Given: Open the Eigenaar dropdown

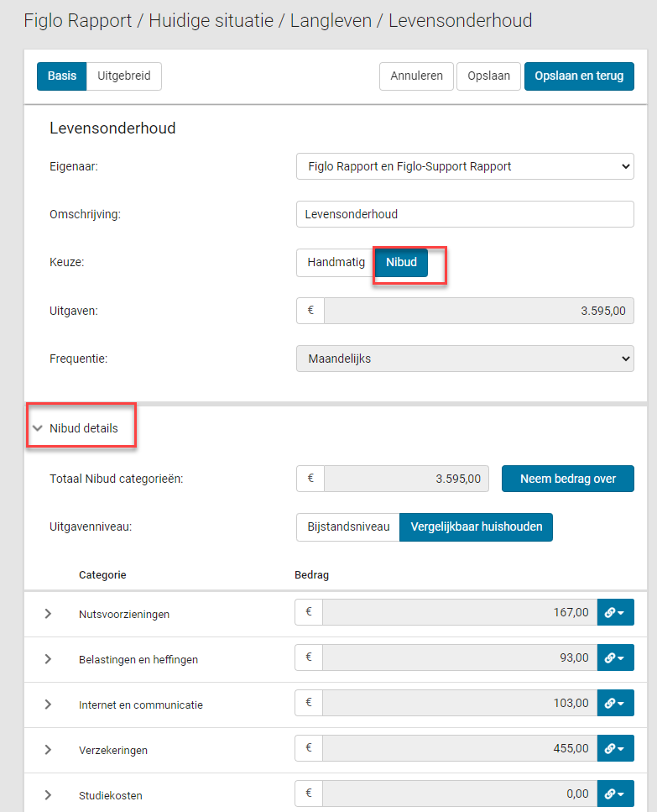Looking at the screenshot, I should [x=465, y=166].
